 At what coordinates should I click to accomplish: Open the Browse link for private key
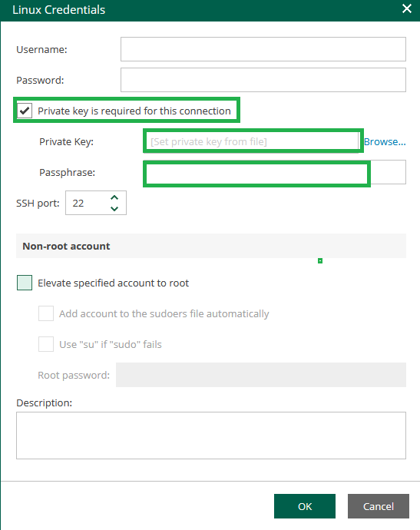[x=385, y=141]
